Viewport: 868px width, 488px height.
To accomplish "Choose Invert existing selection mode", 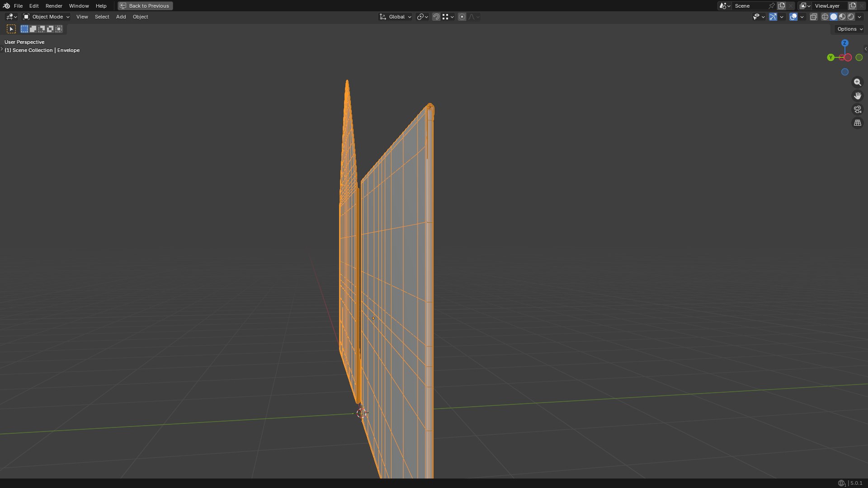I will [x=50, y=29].
